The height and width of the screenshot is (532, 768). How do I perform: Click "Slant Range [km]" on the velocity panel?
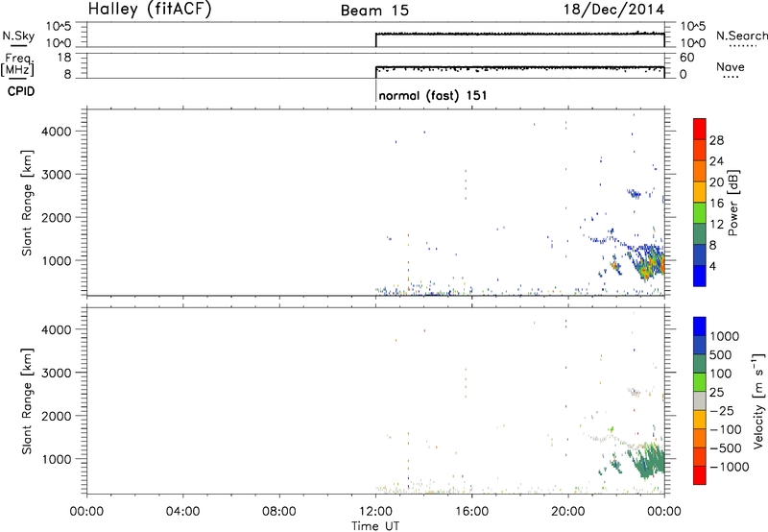tap(27, 401)
